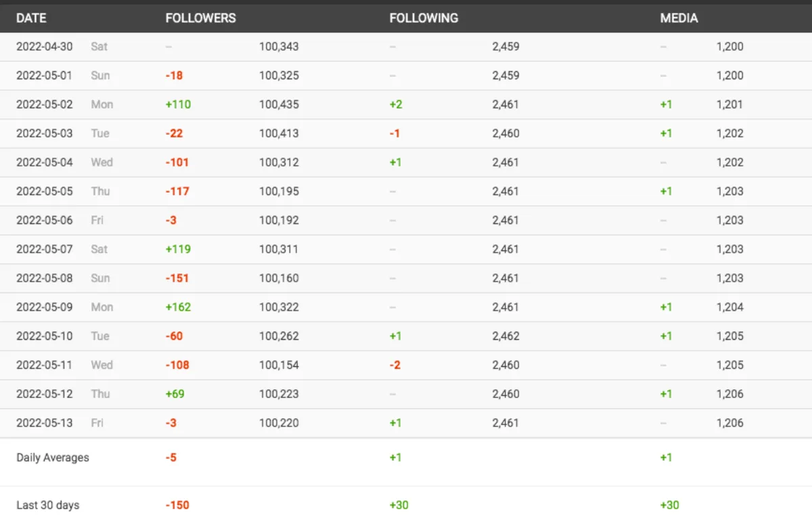Click the following count 2,462
This screenshot has width=812, height=524.
click(x=505, y=336)
